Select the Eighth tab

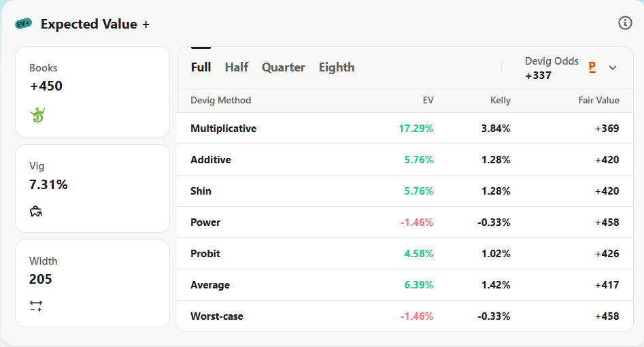337,67
